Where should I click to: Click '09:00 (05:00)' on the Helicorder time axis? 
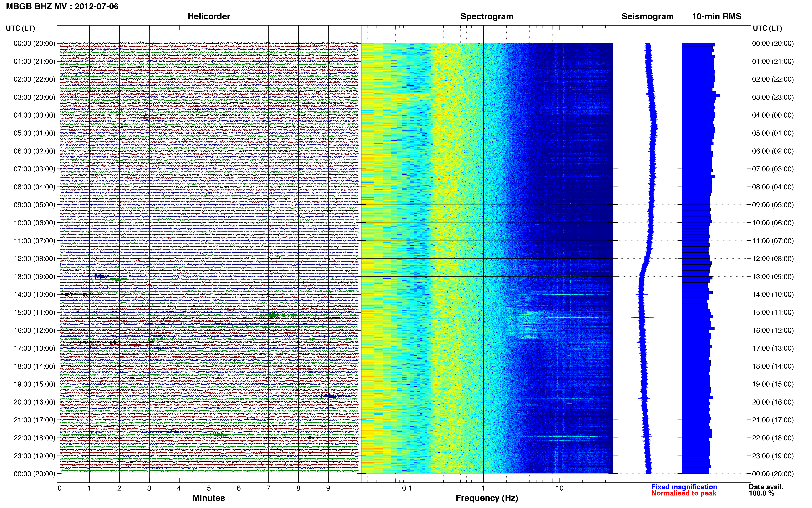tap(34, 205)
